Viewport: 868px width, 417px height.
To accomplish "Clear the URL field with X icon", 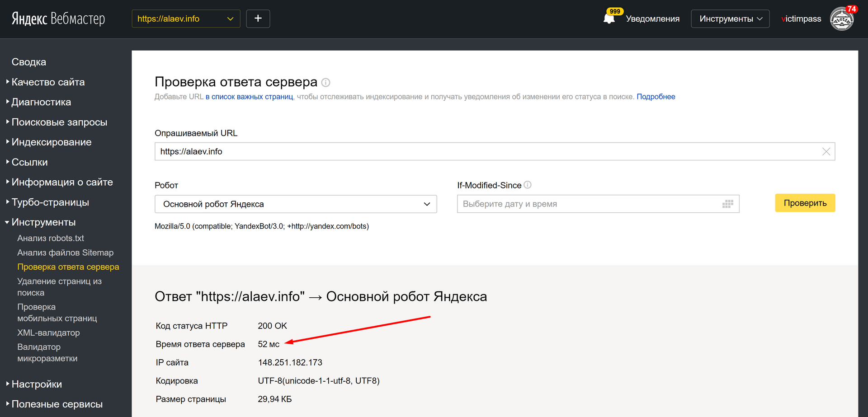I will (826, 152).
